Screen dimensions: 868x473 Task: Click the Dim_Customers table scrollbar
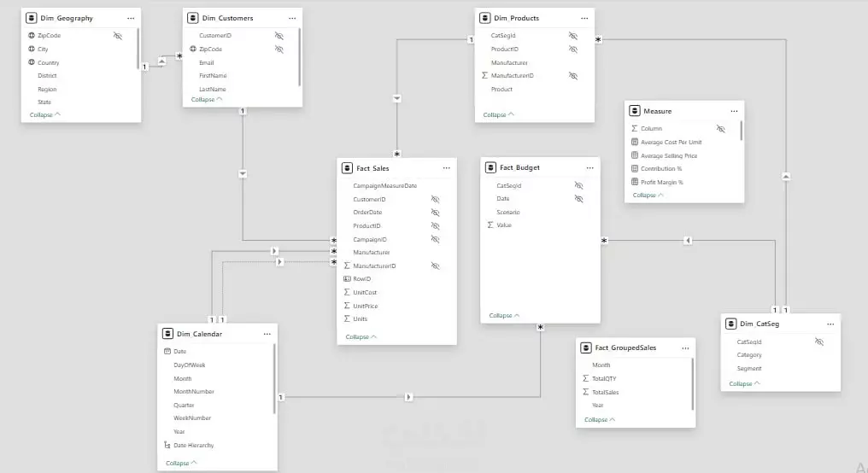click(300, 57)
